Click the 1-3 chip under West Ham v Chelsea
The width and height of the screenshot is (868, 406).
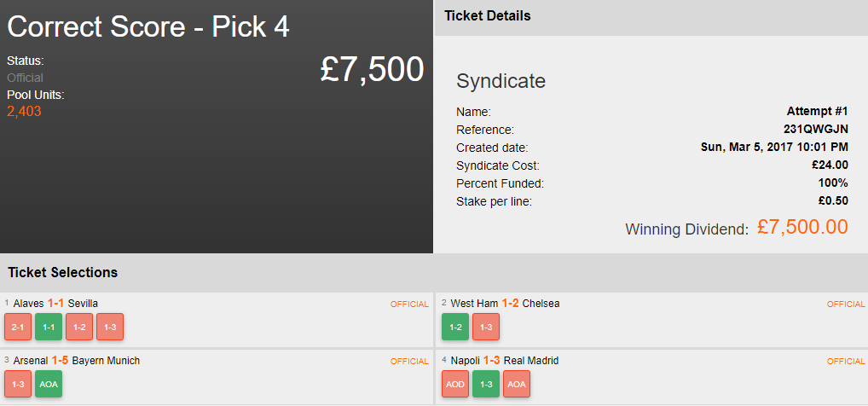pos(486,327)
